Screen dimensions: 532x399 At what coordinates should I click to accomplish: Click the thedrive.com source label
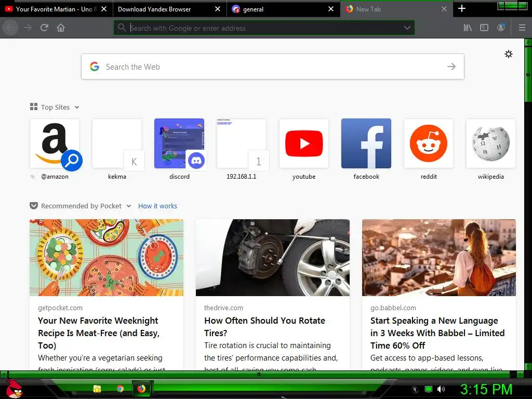(x=223, y=308)
